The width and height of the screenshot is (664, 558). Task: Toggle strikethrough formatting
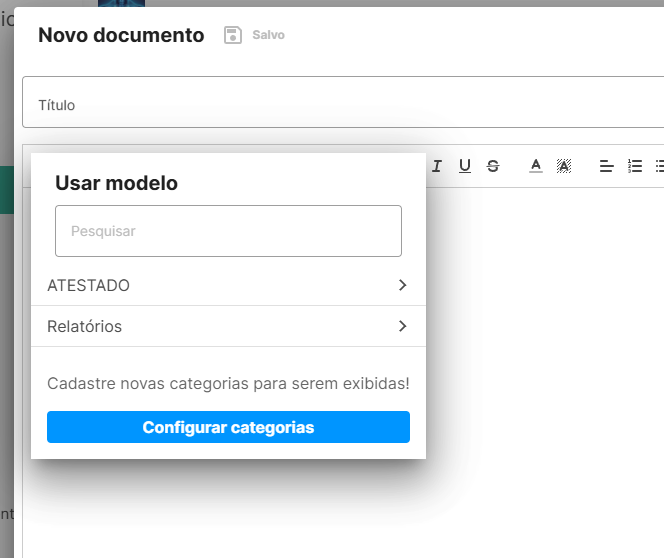(x=493, y=166)
